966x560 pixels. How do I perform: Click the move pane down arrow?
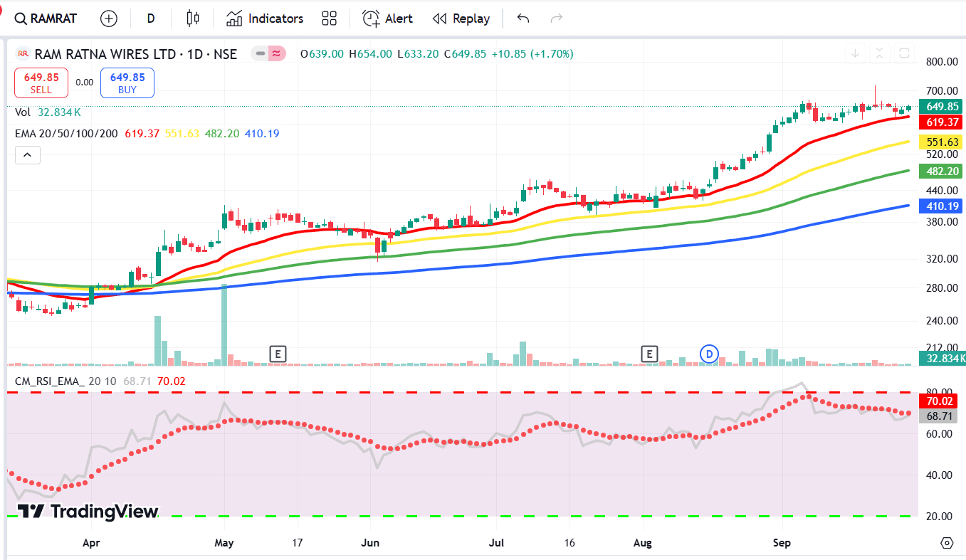(x=855, y=53)
